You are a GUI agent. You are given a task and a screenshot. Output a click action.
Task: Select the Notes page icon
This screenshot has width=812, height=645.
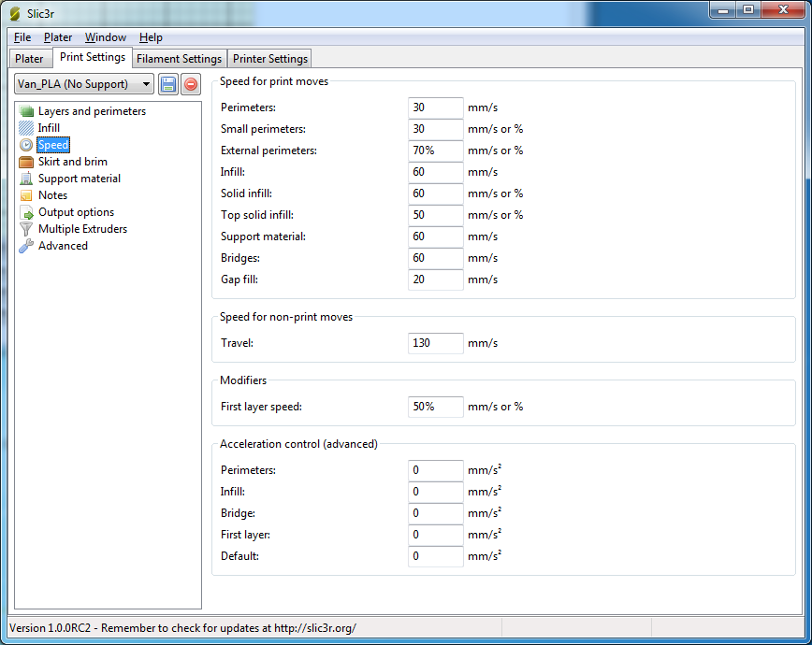26,195
